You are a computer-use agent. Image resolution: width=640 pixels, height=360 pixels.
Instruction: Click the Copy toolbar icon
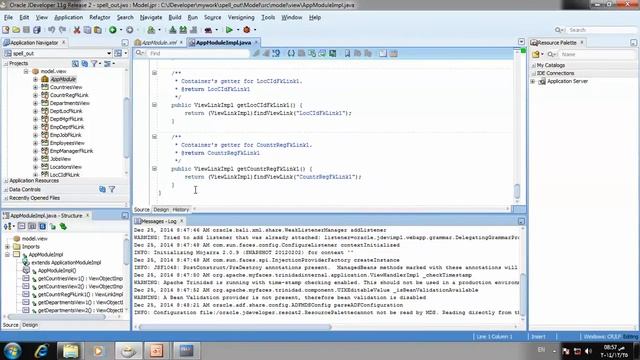[x=87, y=30]
